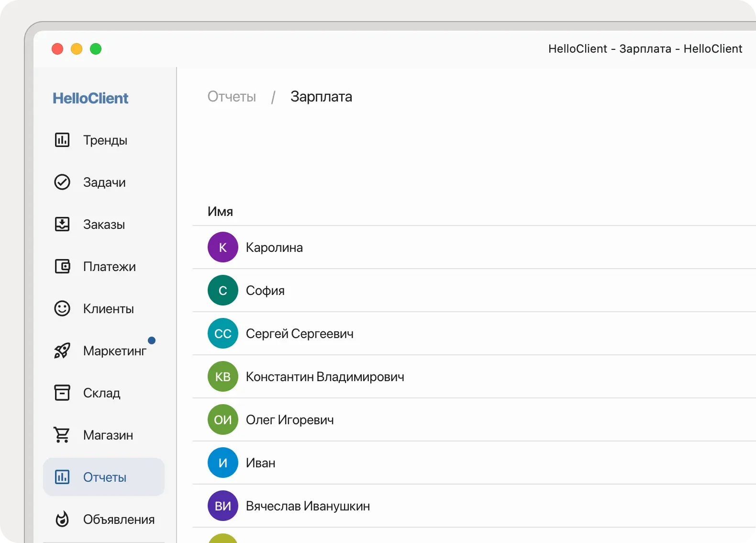The image size is (756, 543).
Task: Select Олег Игоревич in the list
Action: coord(289,420)
